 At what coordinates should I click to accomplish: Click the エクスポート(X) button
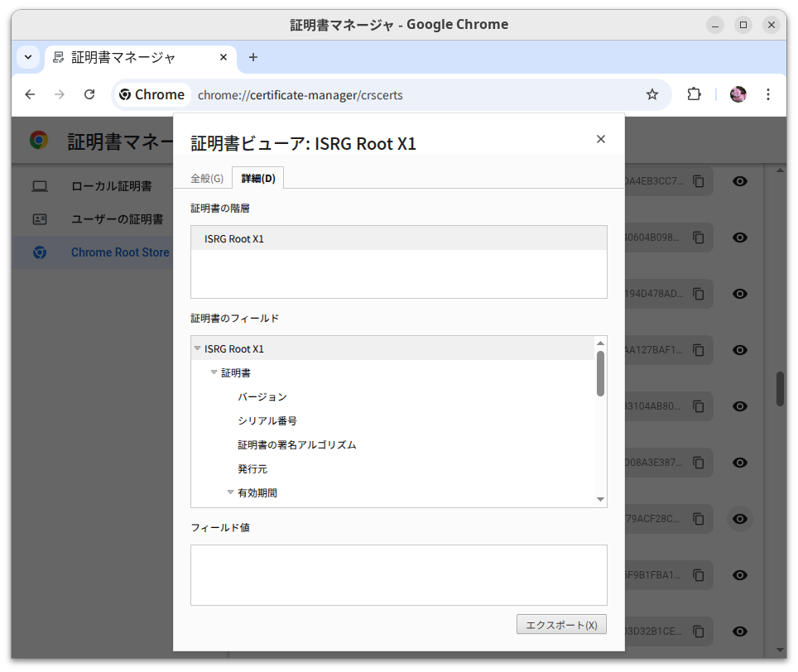pyautogui.click(x=561, y=625)
